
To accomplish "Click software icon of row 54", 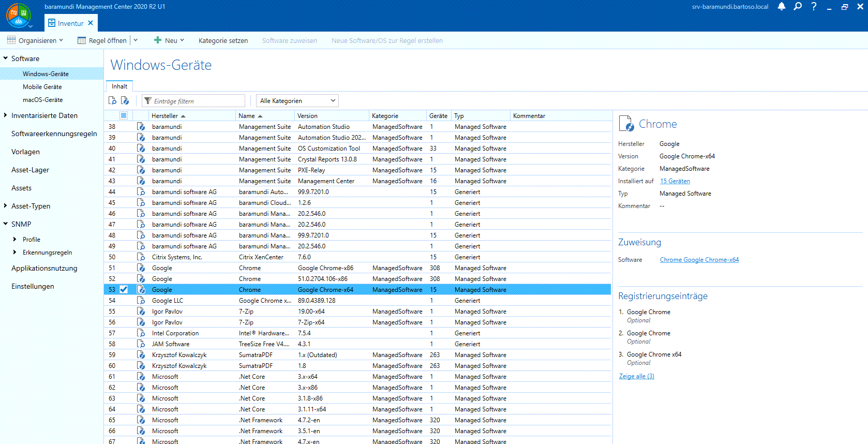I will tap(141, 301).
